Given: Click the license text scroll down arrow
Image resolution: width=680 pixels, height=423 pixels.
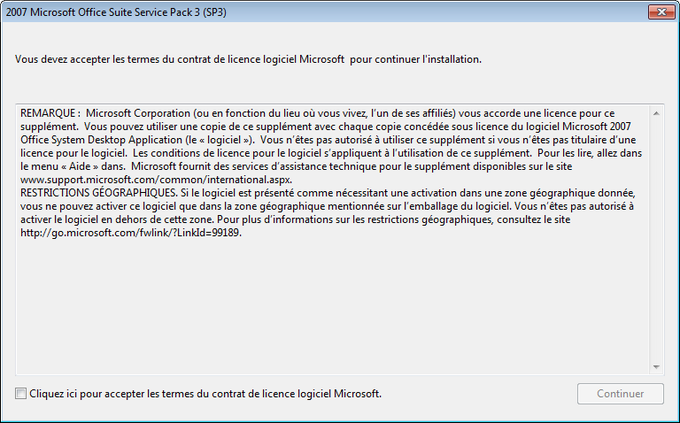Looking at the screenshot, I should [656, 367].
